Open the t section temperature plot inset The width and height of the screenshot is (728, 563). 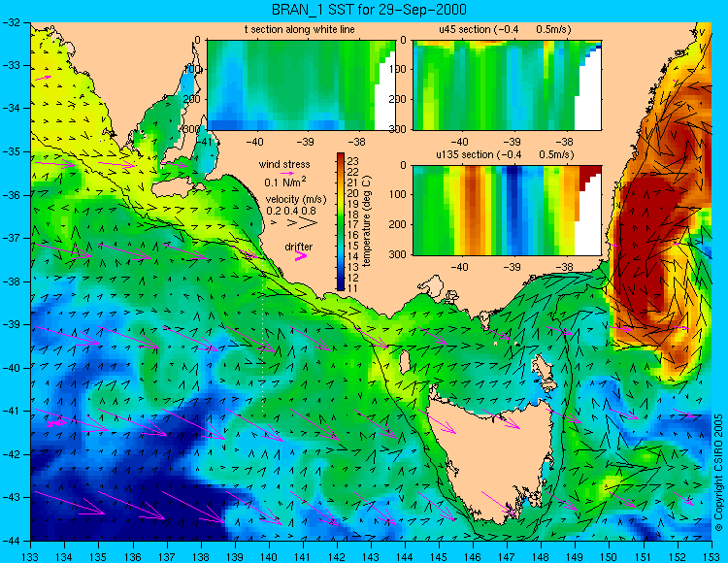click(x=301, y=85)
